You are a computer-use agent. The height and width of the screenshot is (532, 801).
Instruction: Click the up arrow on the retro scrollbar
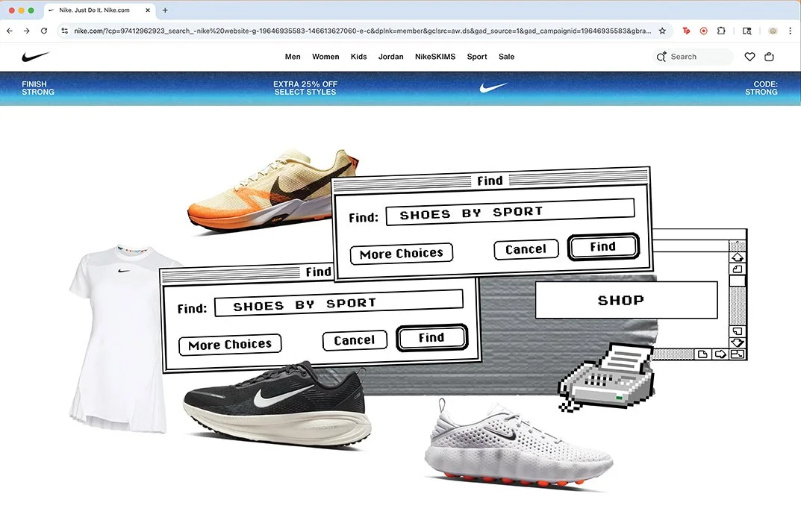click(738, 256)
